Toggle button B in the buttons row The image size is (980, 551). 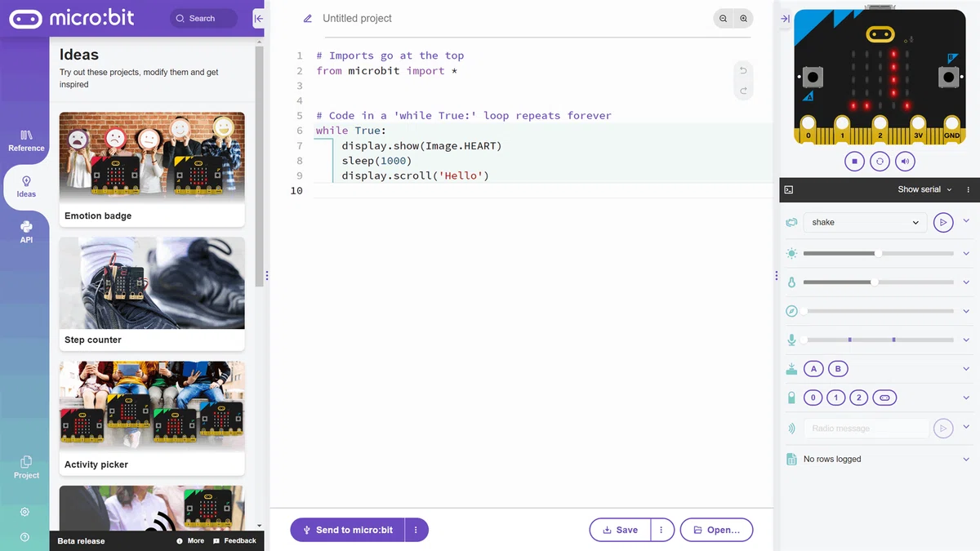tap(838, 369)
